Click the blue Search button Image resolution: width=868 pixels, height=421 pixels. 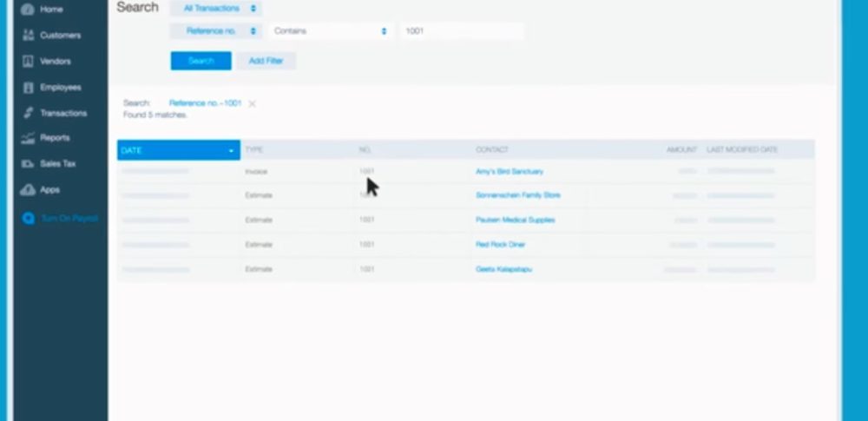click(x=201, y=61)
